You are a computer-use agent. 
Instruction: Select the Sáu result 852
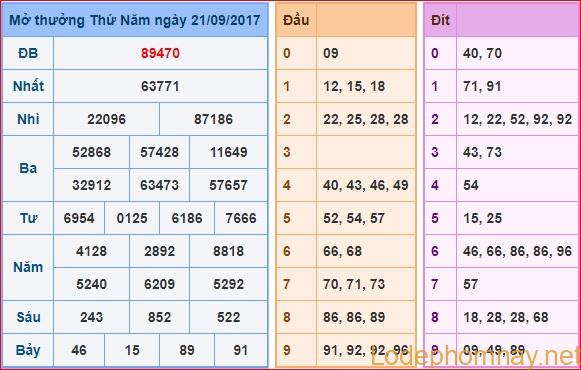click(x=159, y=317)
